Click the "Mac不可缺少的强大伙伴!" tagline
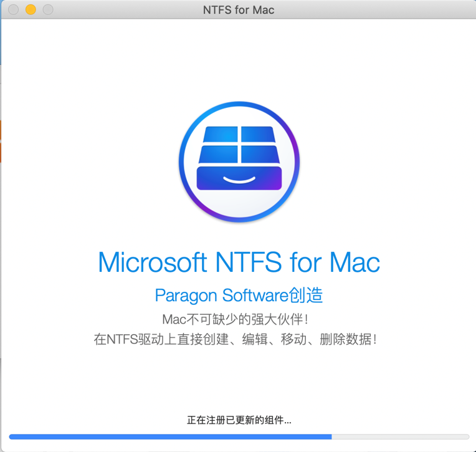Viewport: 476px width, 452px height. click(x=235, y=319)
